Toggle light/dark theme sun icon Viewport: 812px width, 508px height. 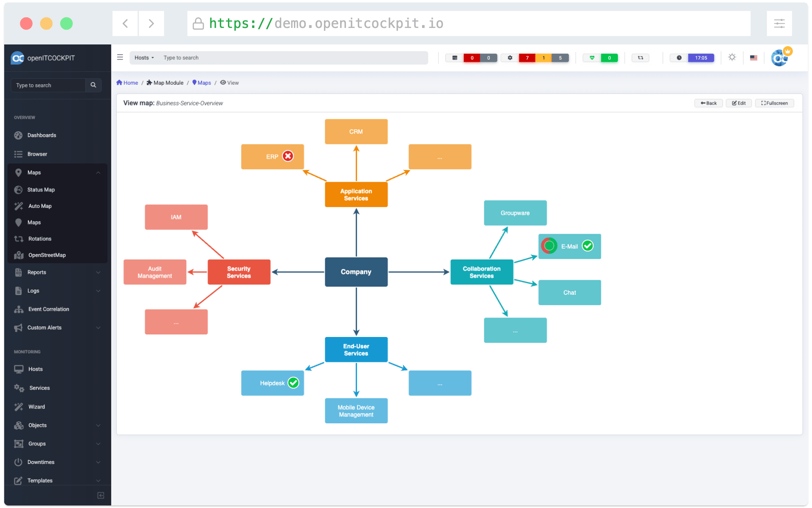(x=732, y=57)
